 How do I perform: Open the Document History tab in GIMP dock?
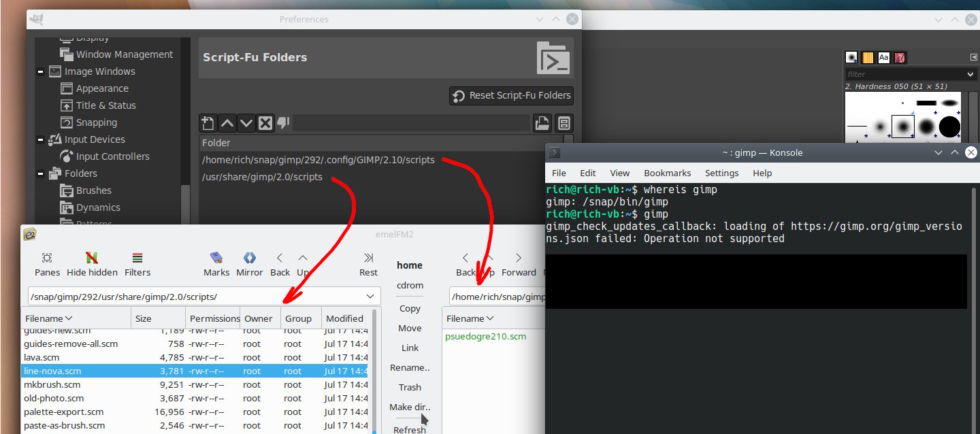pos(900,58)
